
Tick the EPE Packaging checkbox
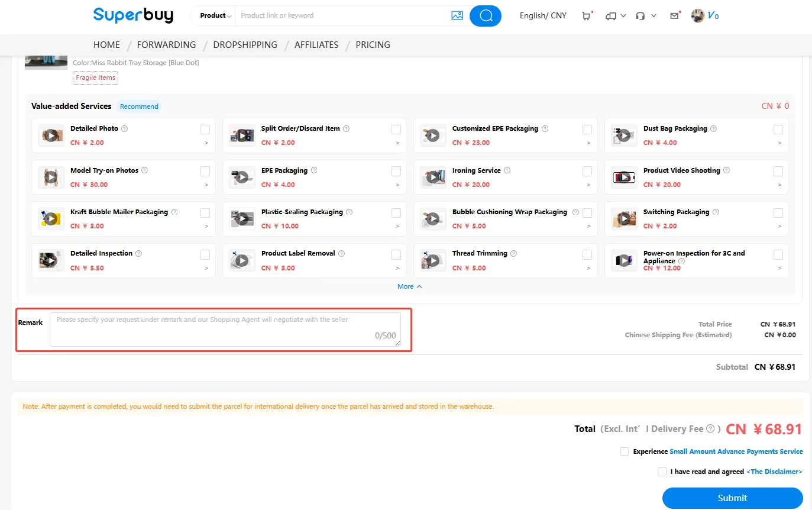pyautogui.click(x=396, y=172)
